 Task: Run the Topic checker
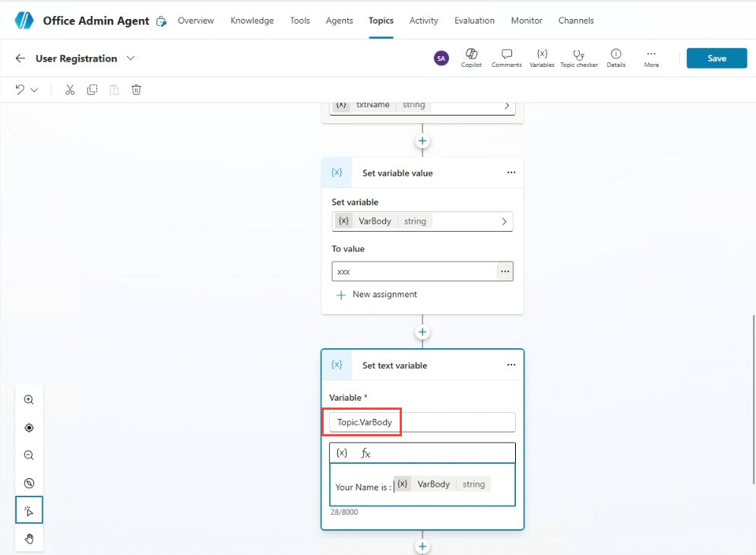[578, 58]
